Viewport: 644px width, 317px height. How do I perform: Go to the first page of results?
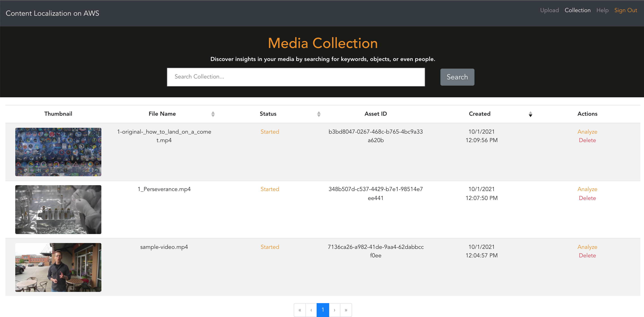coord(300,310)
